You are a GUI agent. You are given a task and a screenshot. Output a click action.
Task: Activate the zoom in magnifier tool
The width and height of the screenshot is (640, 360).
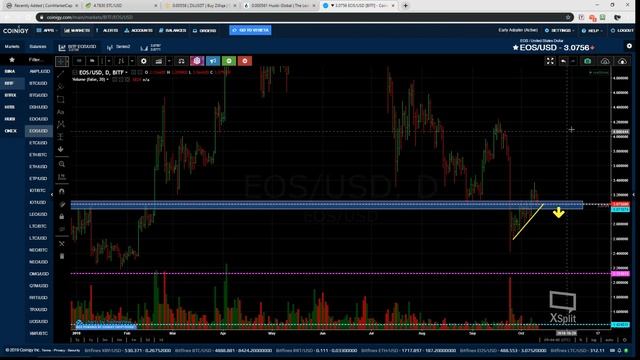pyautogui.click(x=62, y=164)
